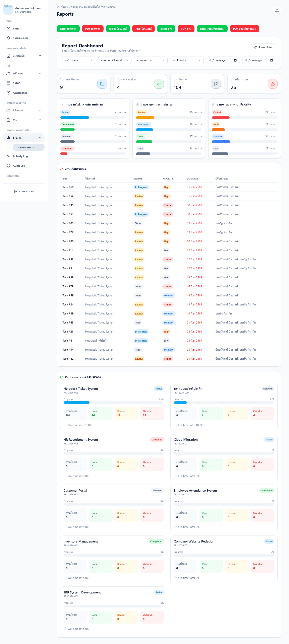Image resolution: width=289 pixels, height=644 pixels.
Task: Click the logout arrow icon
Action: pos(15,192)
